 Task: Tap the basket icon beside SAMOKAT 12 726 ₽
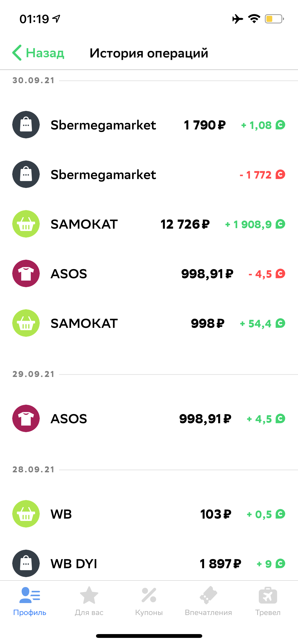[26, 224]
